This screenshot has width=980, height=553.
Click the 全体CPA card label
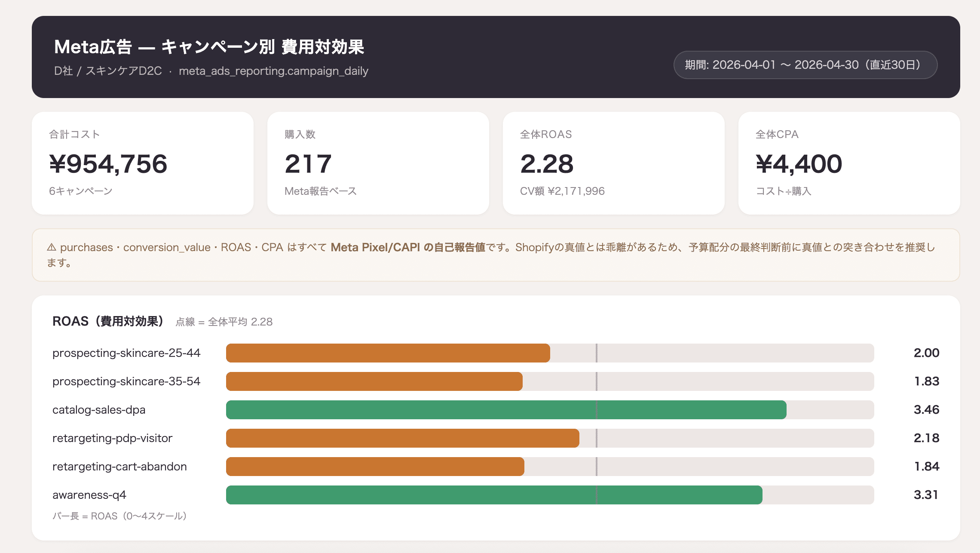(x=777, y=135)
